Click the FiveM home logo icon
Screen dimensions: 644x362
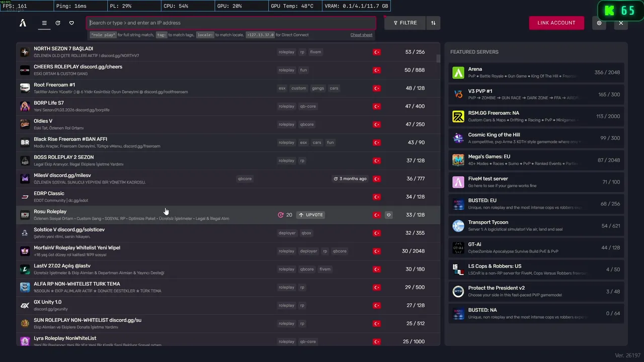(x=23, y=23)
